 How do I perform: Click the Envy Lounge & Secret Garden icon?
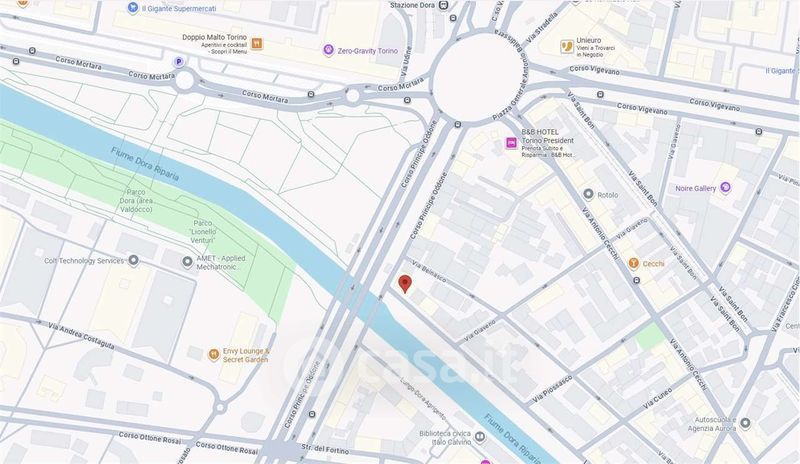click(x=214, y=354)
